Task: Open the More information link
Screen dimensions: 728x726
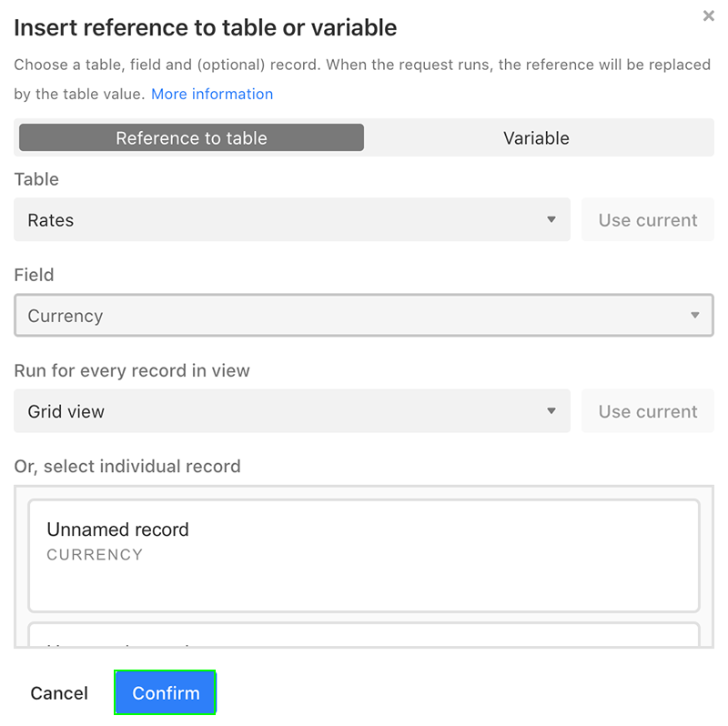Action: click(x=212, y=94)
